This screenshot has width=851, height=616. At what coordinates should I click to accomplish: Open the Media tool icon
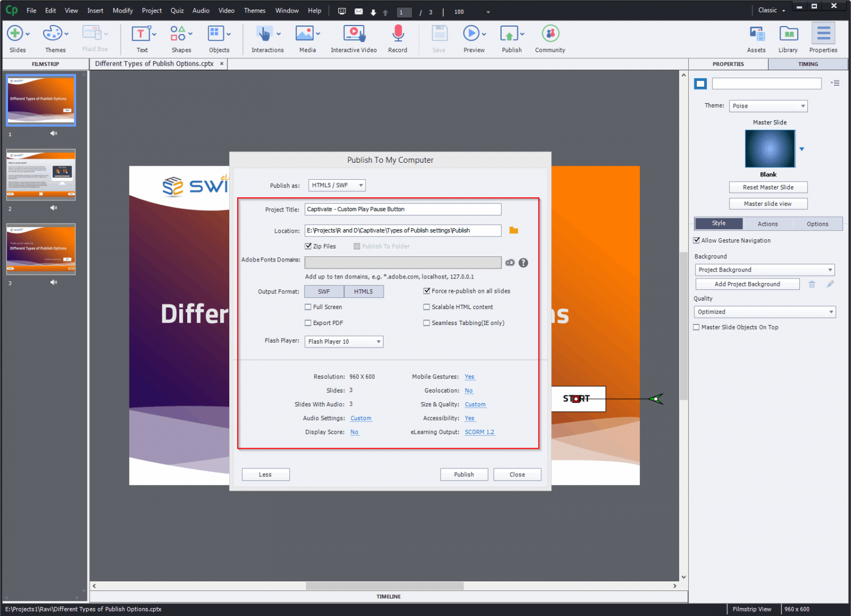point(305,34)
